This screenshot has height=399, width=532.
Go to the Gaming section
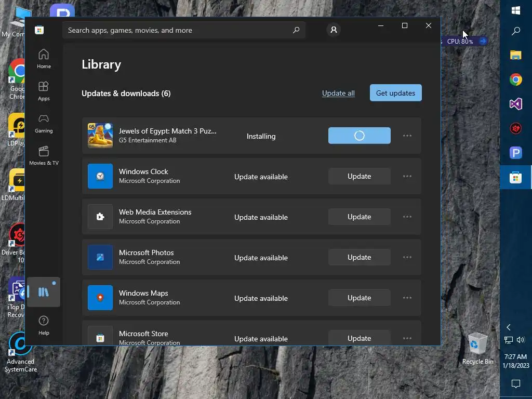(x=44, y=124)
